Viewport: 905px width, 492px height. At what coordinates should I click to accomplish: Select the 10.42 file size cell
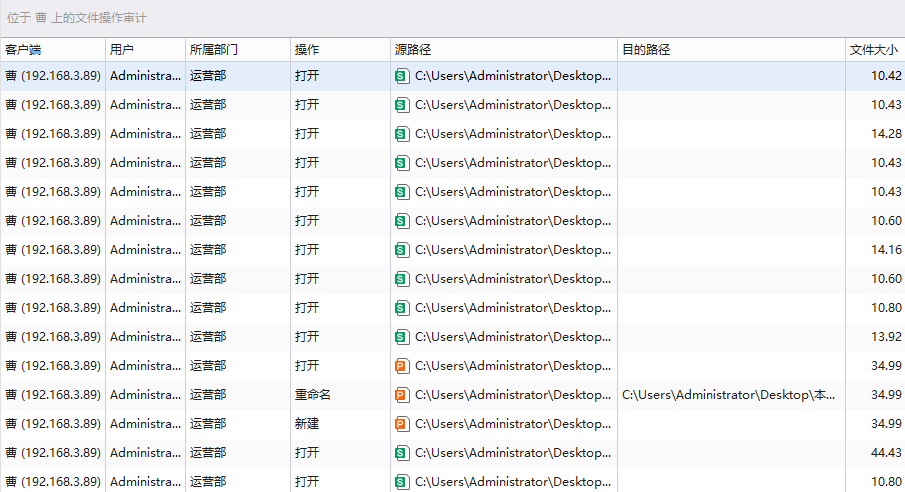point(885,76)
